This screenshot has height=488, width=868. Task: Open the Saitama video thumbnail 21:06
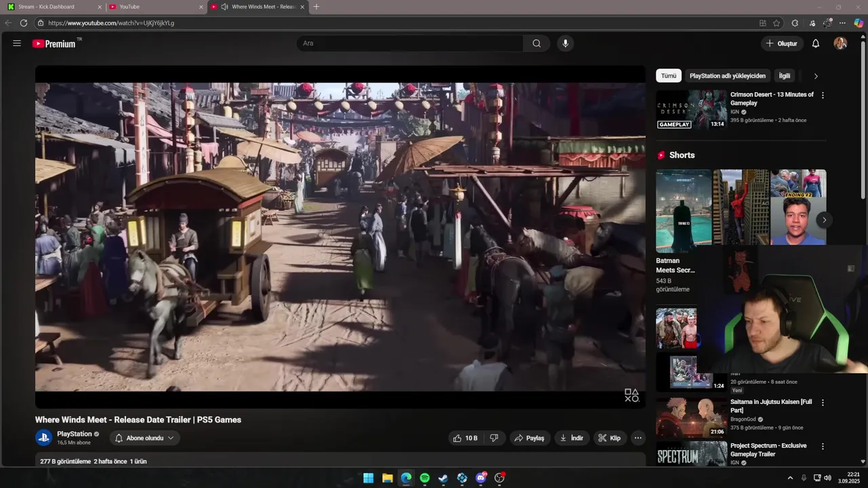(x=691, y=418)
